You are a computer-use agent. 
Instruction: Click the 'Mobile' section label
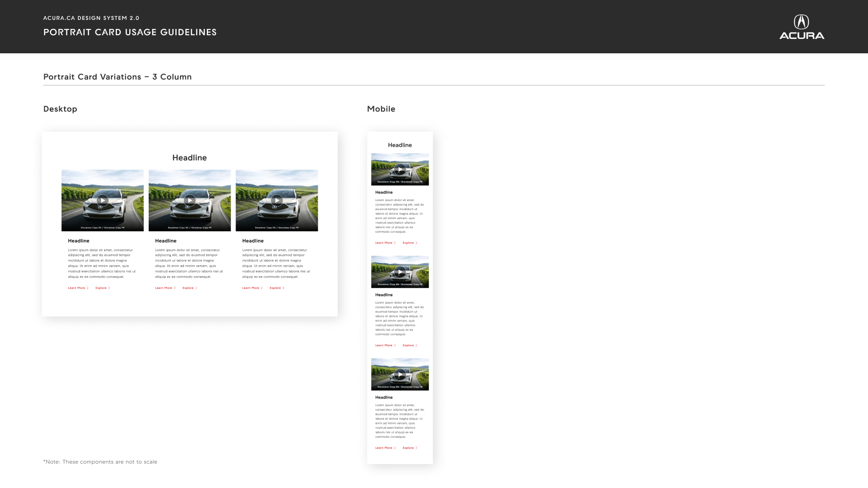pos(381,109)
